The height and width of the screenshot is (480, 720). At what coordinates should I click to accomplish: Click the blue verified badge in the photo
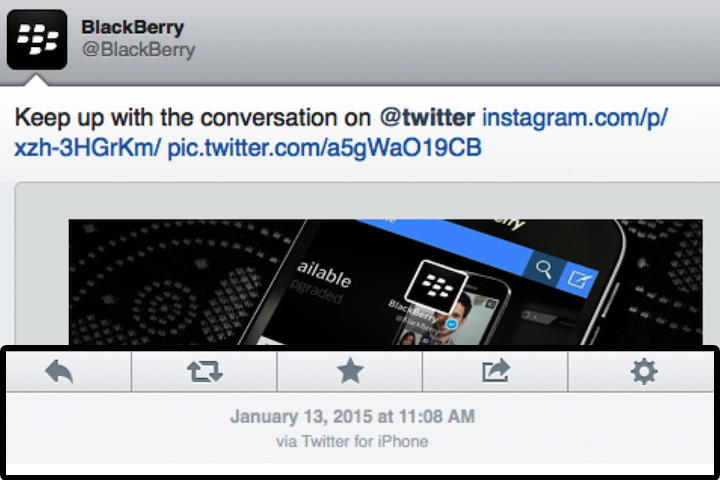tap(452, 325)
